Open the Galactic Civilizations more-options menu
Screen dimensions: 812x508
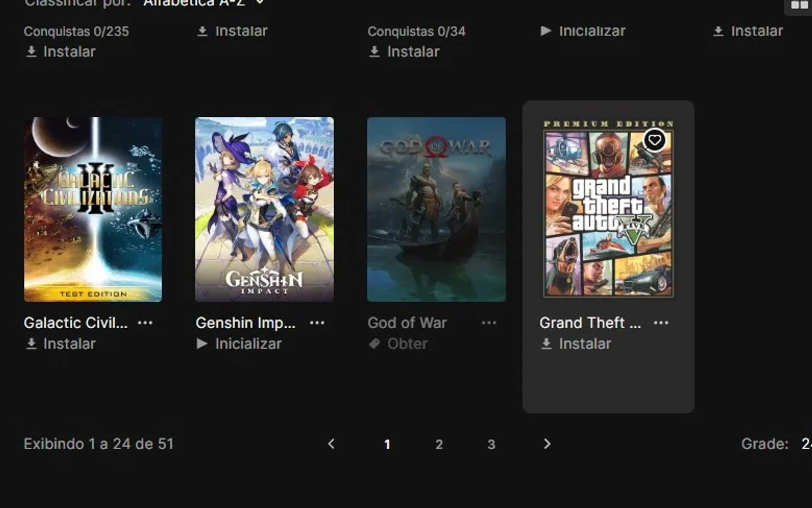pyautogui.click(x=145, y=323)
